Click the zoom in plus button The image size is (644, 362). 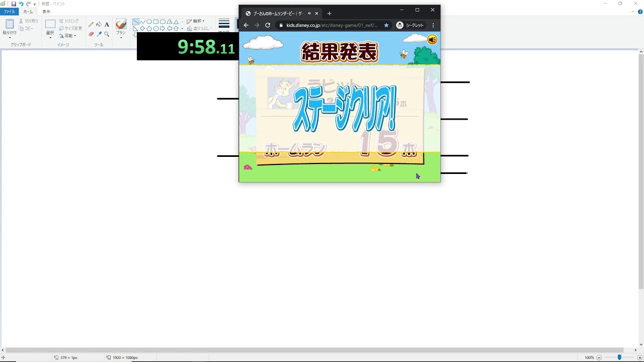tap(639, 357)
